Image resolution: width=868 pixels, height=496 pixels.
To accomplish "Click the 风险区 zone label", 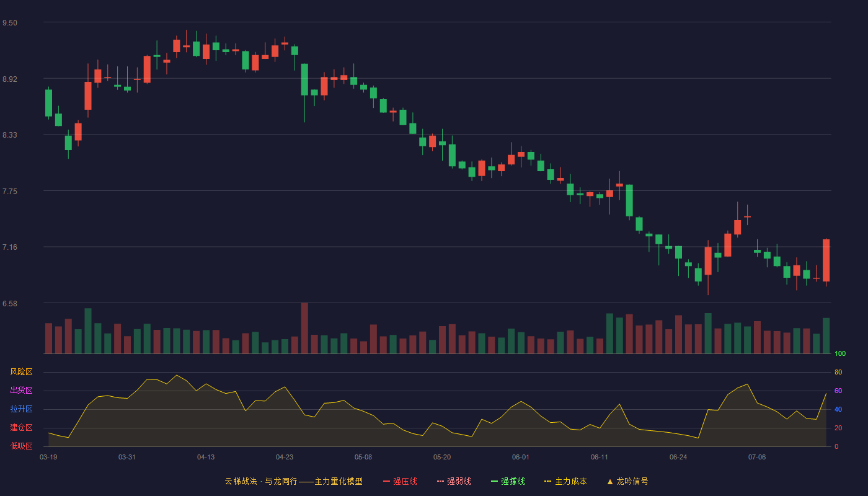I will click(x=21, y=372).
